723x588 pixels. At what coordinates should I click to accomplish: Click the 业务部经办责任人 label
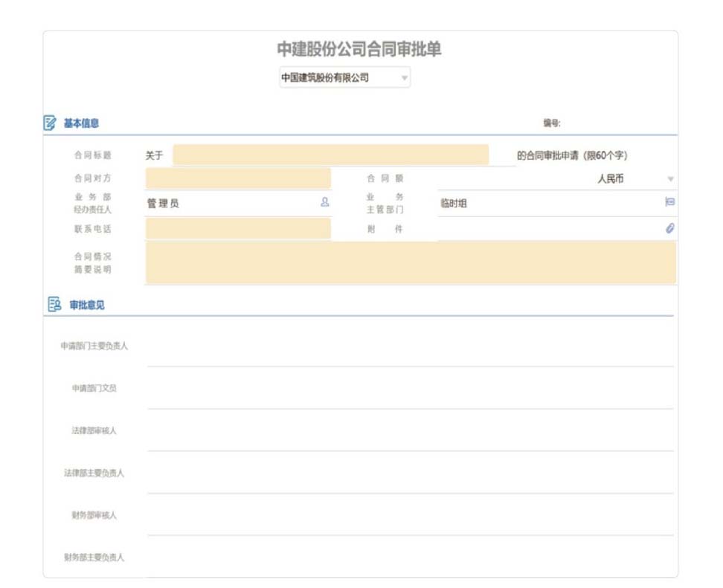(93, 203)
